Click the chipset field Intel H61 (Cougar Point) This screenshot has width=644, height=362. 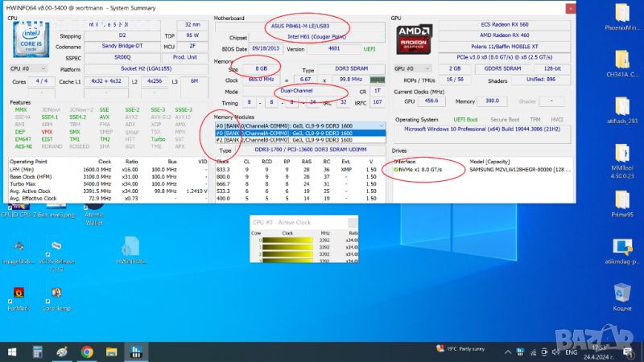316,37
